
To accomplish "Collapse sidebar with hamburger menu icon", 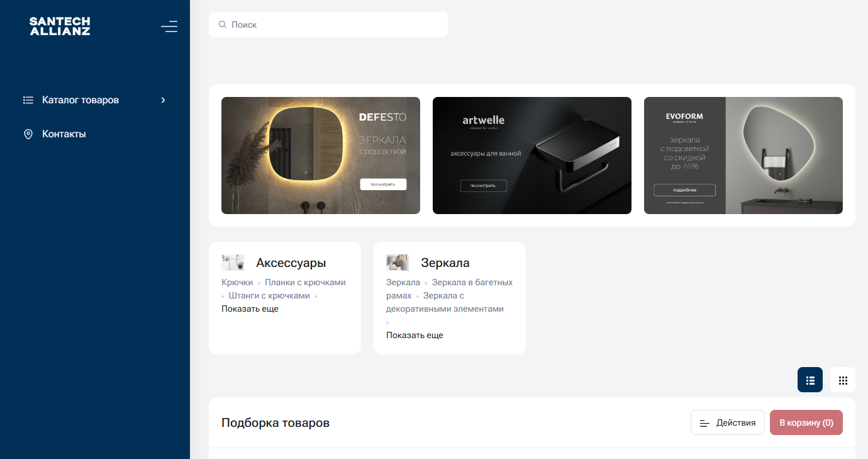I will click(x=169, y=26).
